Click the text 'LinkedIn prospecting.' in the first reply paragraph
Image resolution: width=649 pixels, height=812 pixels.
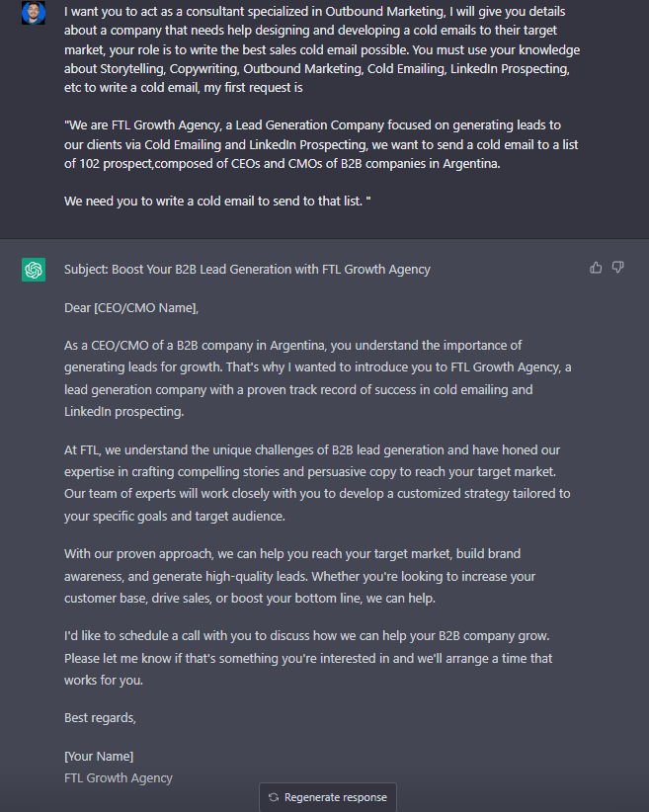point(123,412)
